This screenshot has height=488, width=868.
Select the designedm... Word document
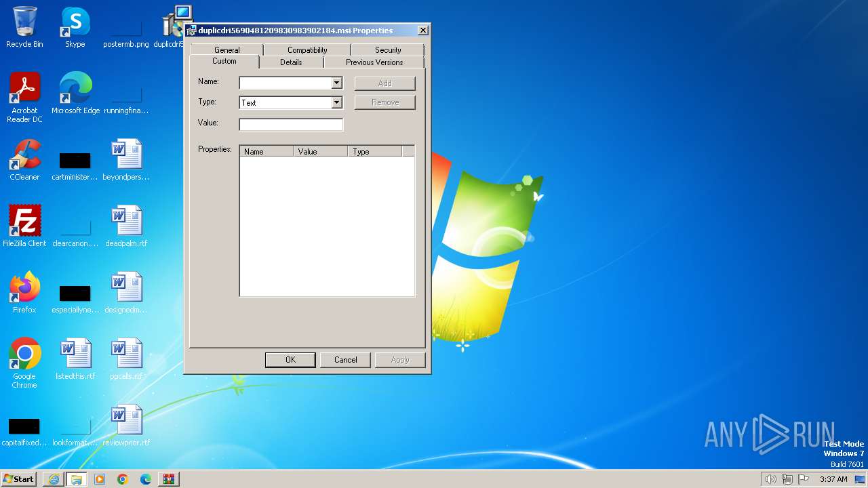coord(126,293)
